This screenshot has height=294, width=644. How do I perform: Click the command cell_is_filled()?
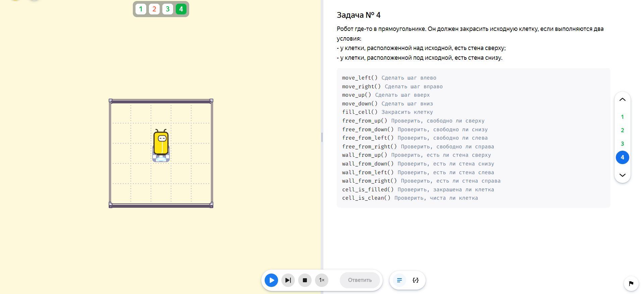[x=368, y=190]
